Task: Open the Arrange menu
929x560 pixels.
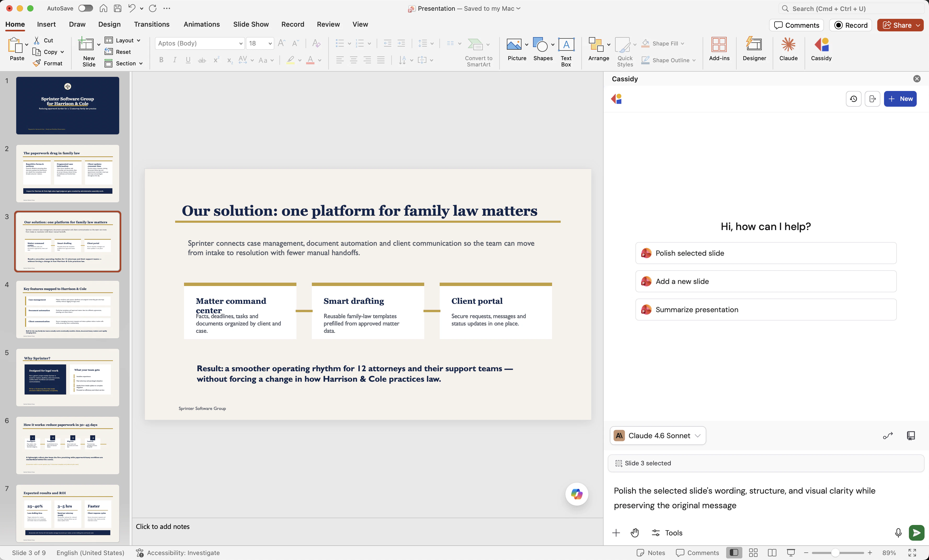Action: click(598, 49)
